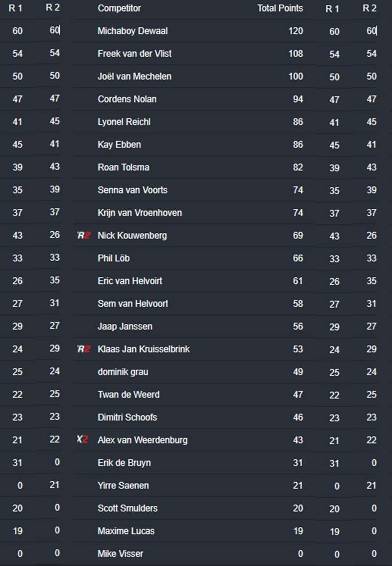The width and height of the screenshot is (392, 566).
Task: Select Mike Visser at the table bottom
Action: coord(120,554)
